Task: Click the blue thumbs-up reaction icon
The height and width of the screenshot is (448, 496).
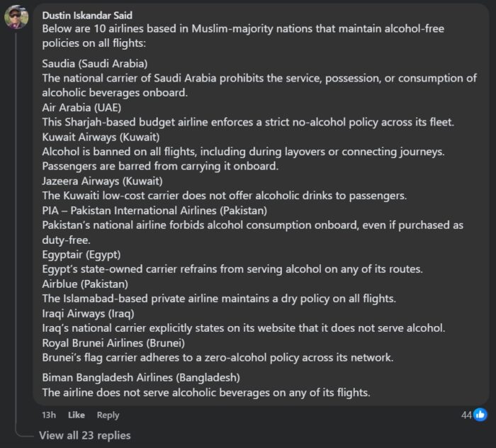Action: (x=480, y=415)
